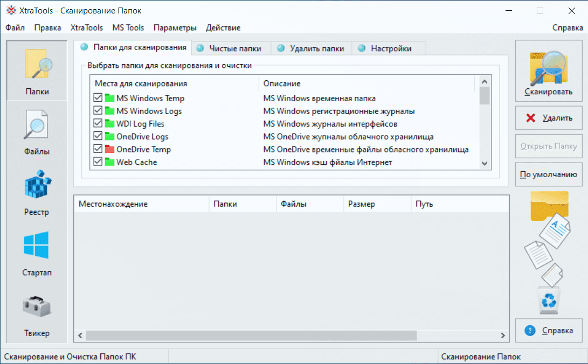Click the Описание column header
The image size is (588, 364).
pyautogui.click(x=366, y=83)
